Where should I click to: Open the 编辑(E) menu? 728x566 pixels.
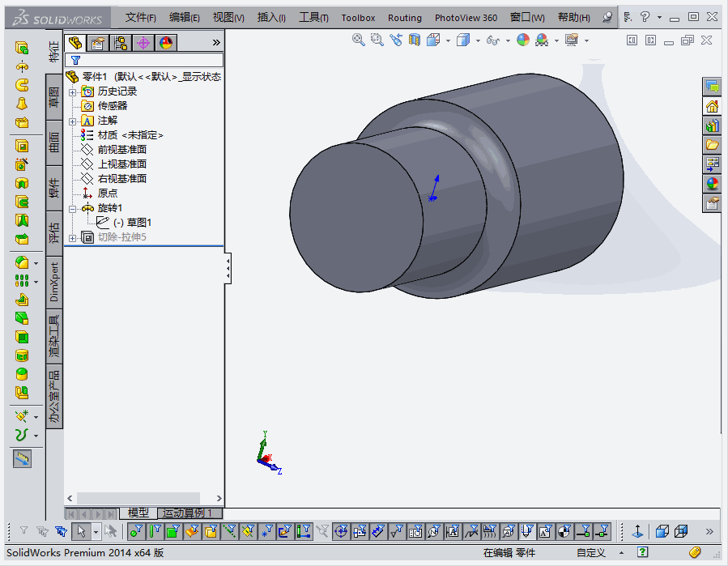coord(185,18)
